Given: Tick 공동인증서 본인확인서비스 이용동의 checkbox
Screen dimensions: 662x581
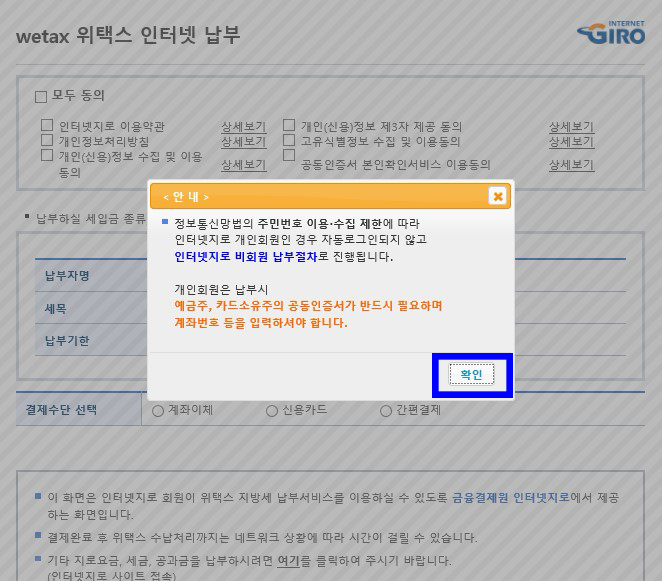Looking at the screenshot, I should [289, 155].
